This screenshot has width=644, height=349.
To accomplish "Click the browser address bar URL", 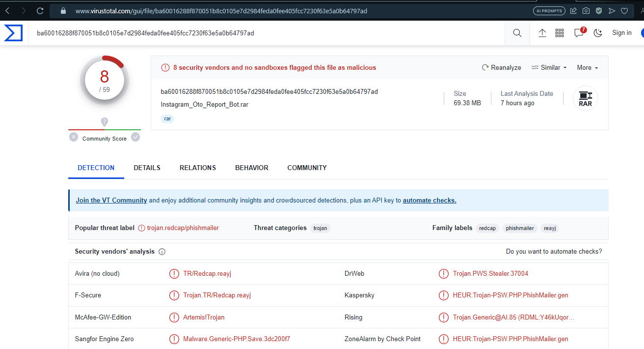I will (221, 10).
